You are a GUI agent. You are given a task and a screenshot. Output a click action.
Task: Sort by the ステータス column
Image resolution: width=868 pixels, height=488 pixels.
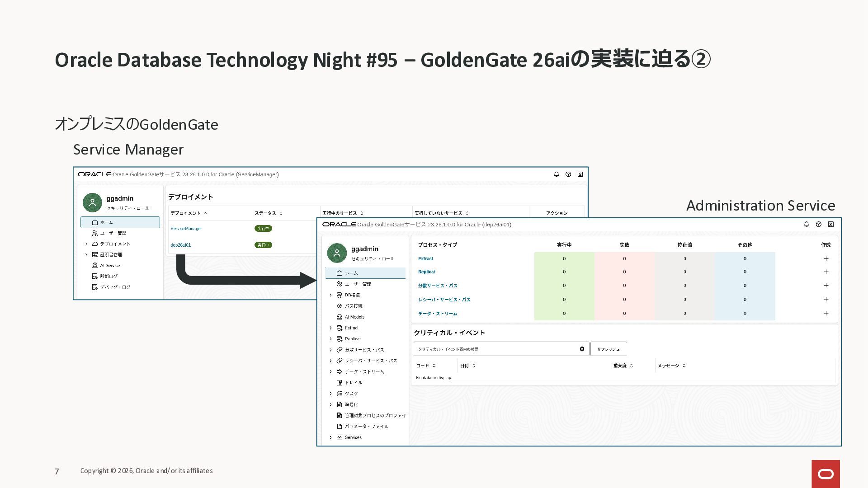pos(268,213)
